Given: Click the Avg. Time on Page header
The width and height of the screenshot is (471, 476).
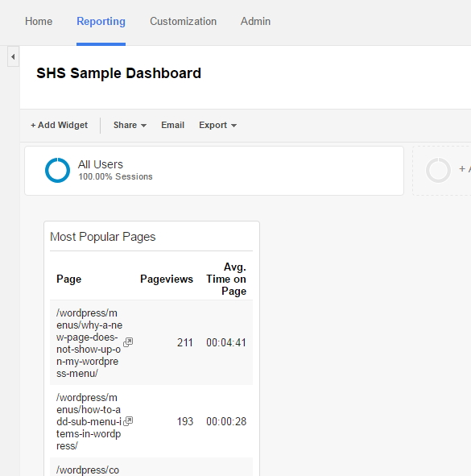Looking at the screenshot, I should (226, 279).
